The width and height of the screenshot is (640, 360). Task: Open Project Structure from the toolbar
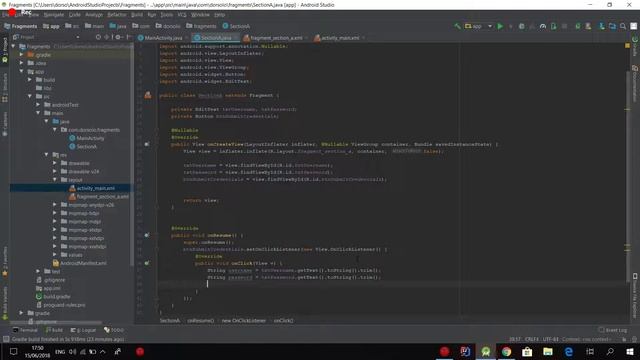pyautogui.click(x=612, y=26)
